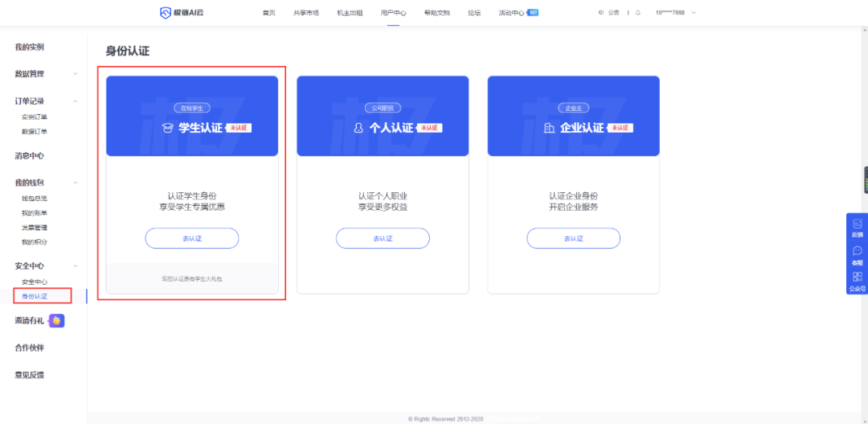Click the 现在认证更有学生大礼包 footer text
This screenshot has width=868, height=424.
[192, 278]
